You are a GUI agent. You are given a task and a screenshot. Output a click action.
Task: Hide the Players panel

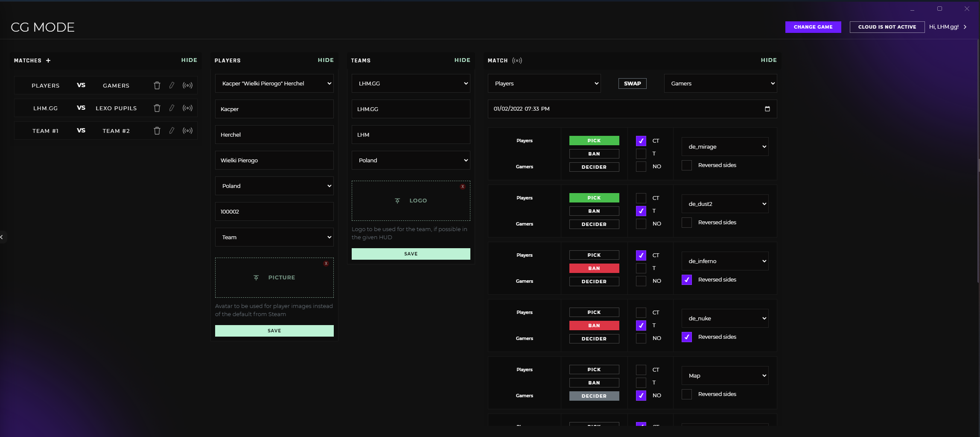point(326,60)
